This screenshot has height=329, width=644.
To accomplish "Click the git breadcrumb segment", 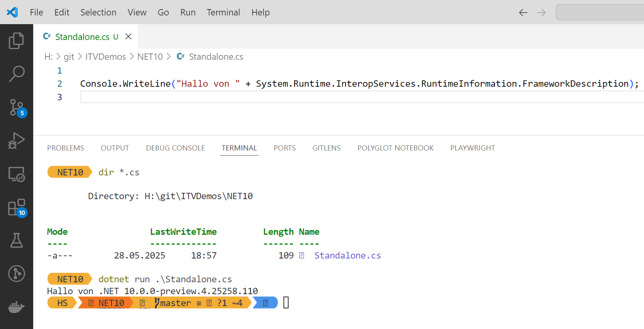I will point(69,57).
